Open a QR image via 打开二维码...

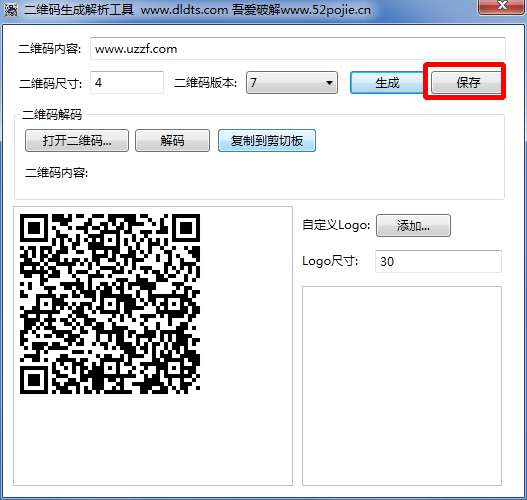coord(77,140)
